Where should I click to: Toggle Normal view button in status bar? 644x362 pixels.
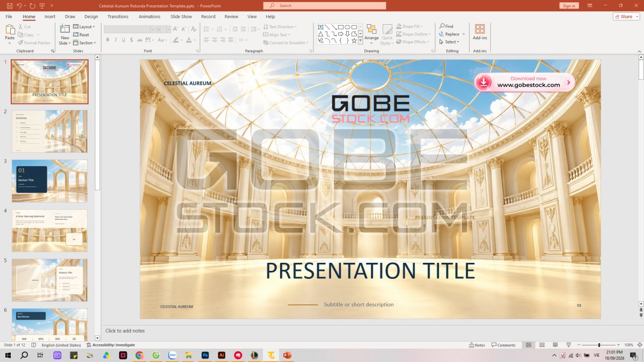[x=529, y=345]
